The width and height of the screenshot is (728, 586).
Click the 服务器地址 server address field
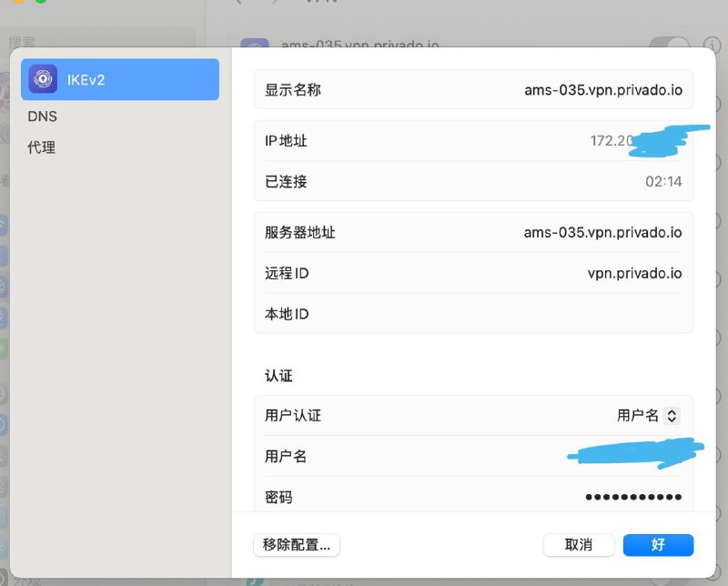(x=602, y=232)
